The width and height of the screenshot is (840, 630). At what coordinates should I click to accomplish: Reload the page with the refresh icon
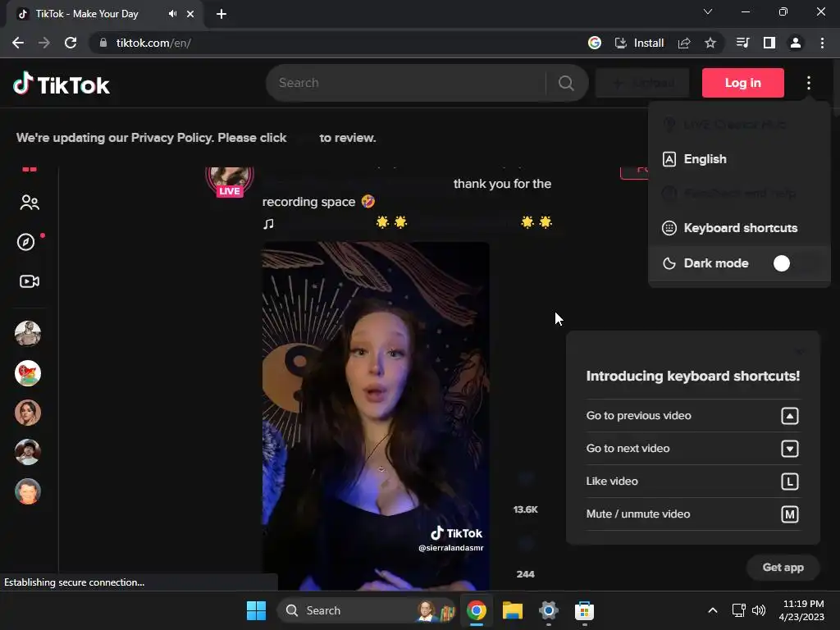pos(71,43)
